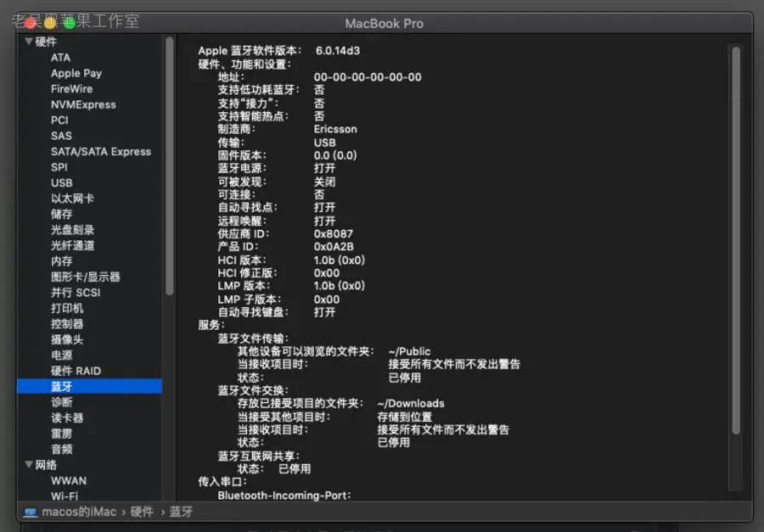Select 摄像头 camera entry

click(67, 339)
